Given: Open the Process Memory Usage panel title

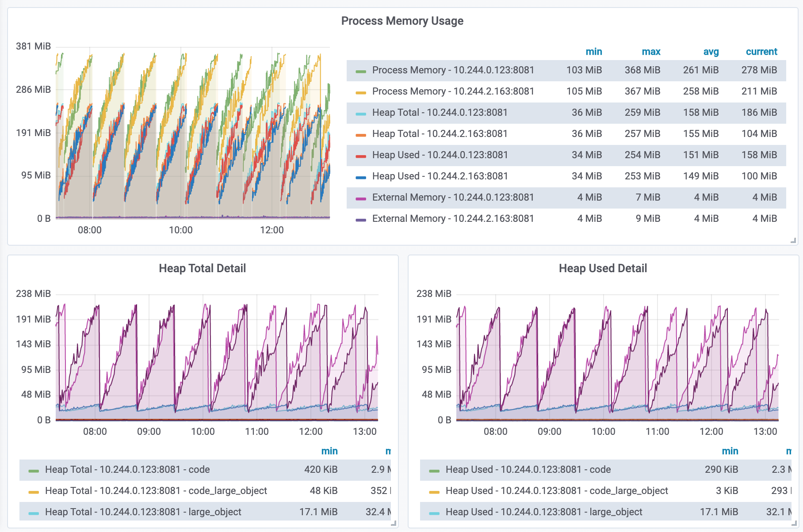Looking at the screenshot, I should pos(402,21).
